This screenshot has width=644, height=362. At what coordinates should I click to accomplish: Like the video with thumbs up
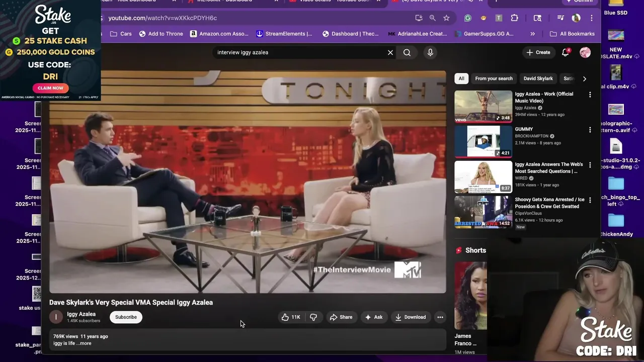point(291,317)
